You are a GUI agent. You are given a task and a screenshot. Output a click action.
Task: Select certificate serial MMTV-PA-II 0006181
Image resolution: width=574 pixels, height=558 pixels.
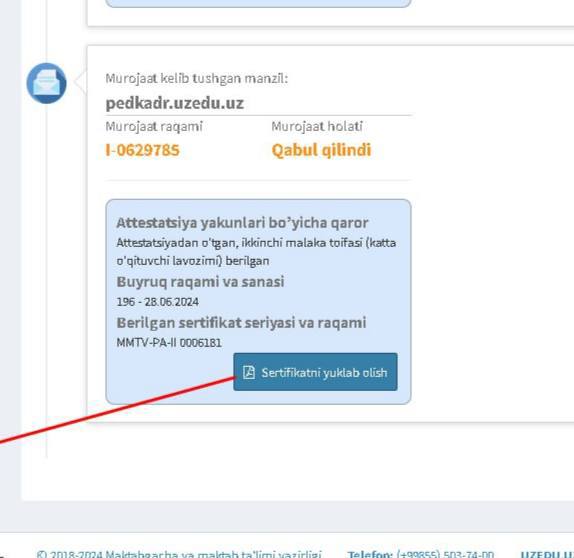click(x=169, y=343)
